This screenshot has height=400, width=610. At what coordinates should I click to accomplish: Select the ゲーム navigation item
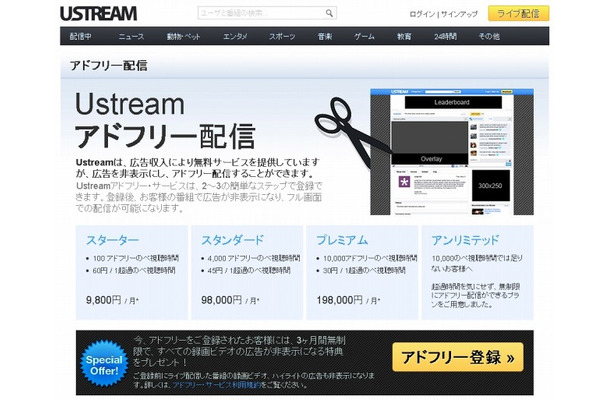point(364,37)
